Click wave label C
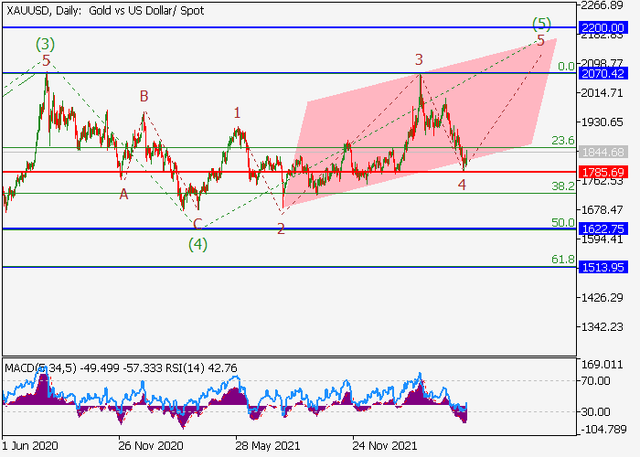The height and width of the screenshot is (457, 640). tap(198, 224)
